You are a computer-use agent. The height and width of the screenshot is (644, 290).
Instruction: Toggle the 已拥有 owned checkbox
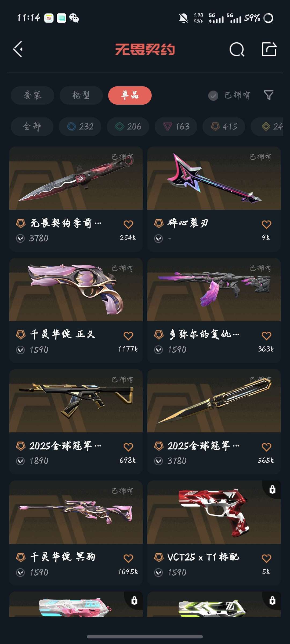tap(213, 96)
